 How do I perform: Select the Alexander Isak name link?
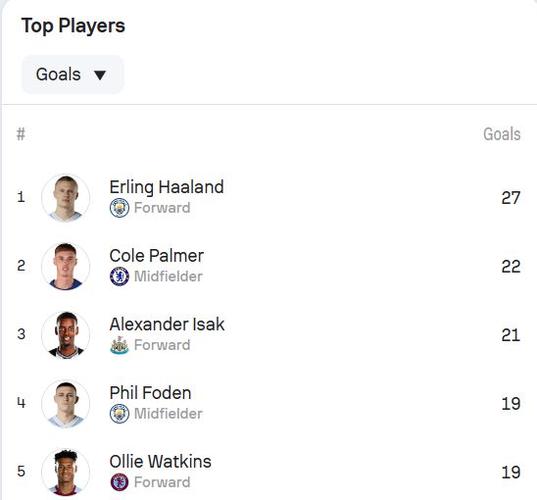(167, 324)
